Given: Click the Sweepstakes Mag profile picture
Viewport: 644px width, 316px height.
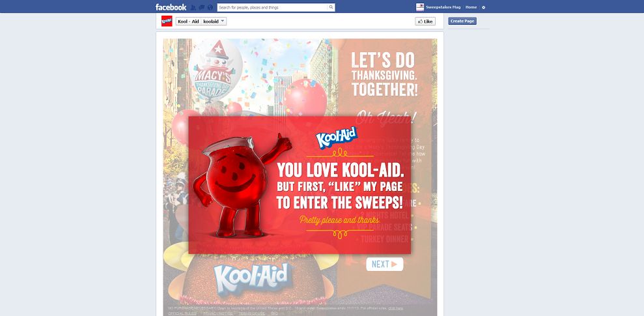Looking at the screenshot, I should pos(420,7).
